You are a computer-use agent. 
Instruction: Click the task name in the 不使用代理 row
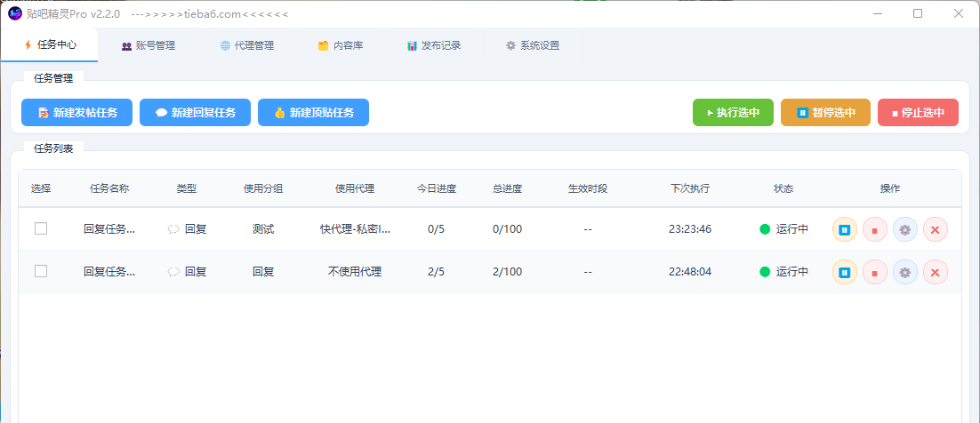coord(109,272)
